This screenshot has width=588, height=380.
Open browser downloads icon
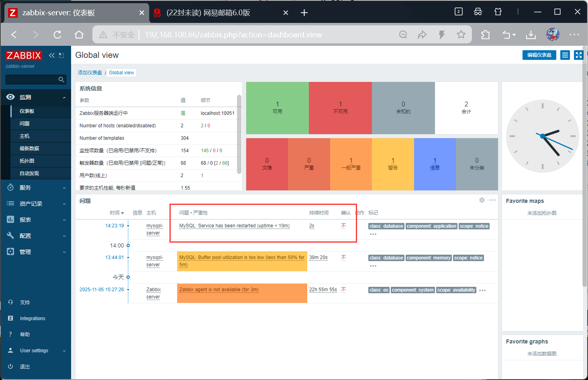531,35
